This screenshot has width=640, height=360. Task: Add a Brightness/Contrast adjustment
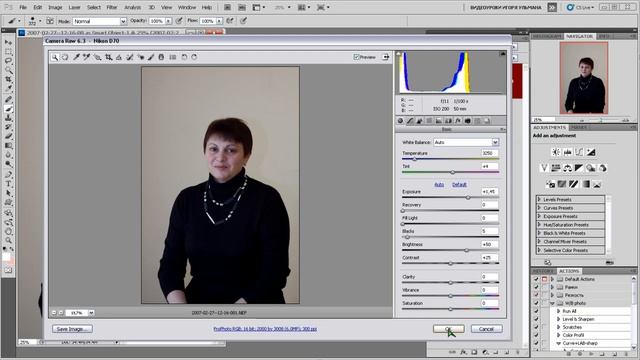pyautogui.click(x=556, y=152)
